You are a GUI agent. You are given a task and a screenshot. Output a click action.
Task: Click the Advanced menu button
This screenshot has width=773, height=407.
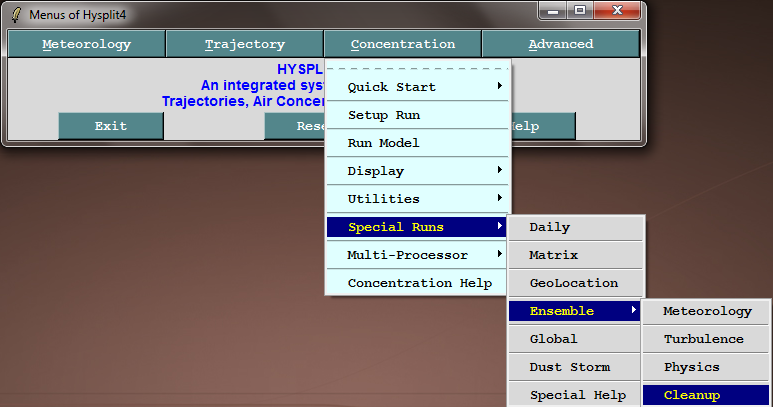560,44
